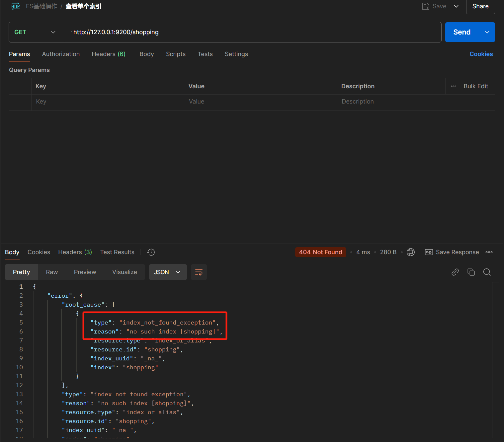Image resolution: width=504 pixels, height=442 pixels.
Task: Click the query param Description input
Action: click(x=416, y=102)
